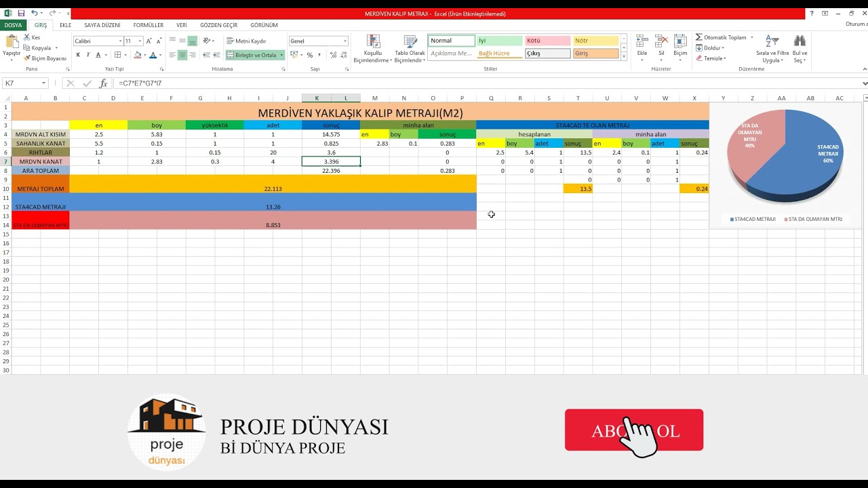This screenshot has height=488, width=868.
Task: Open the Temizle clear dropdown
Action: 711,58
